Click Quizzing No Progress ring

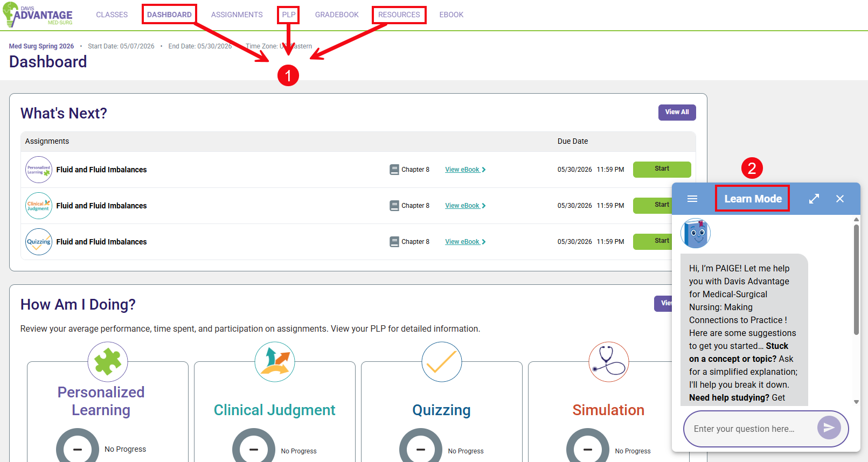pos(421,445)
